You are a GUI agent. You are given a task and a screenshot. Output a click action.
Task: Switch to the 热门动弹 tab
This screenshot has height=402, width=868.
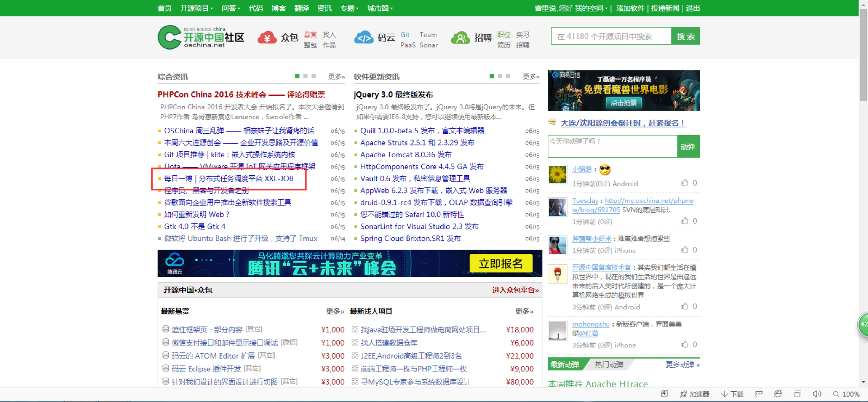coord(609,365)
